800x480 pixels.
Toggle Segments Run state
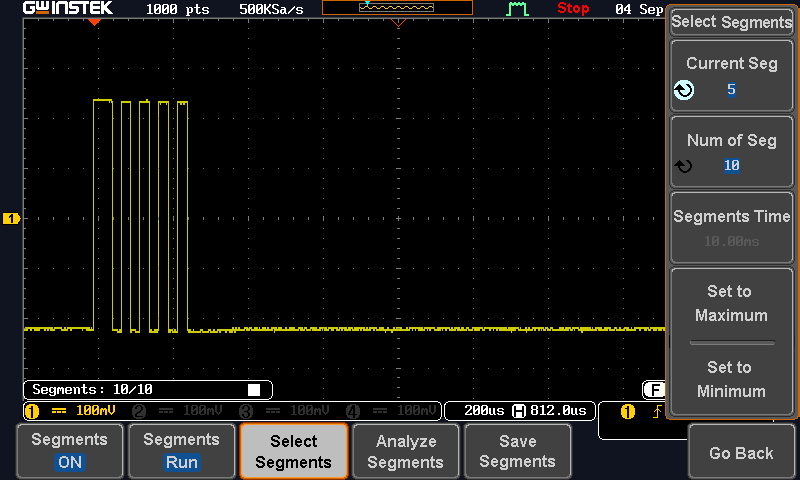point(181,451)
